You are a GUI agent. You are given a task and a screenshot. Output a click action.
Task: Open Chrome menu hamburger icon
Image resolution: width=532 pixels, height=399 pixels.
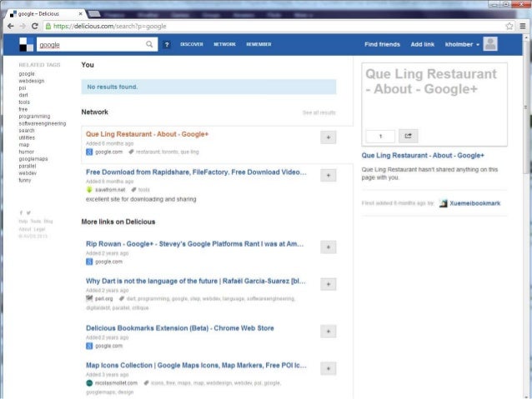point(523,26)
